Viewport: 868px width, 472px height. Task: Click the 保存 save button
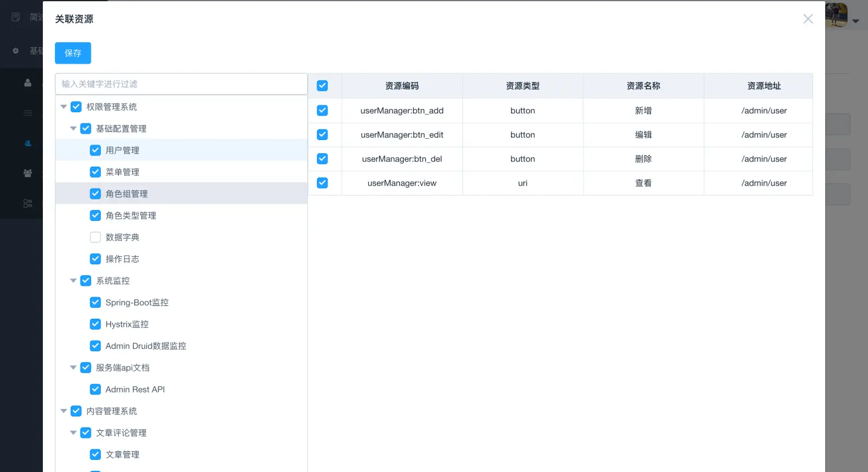pyautogui.click(x=73, y=53)
